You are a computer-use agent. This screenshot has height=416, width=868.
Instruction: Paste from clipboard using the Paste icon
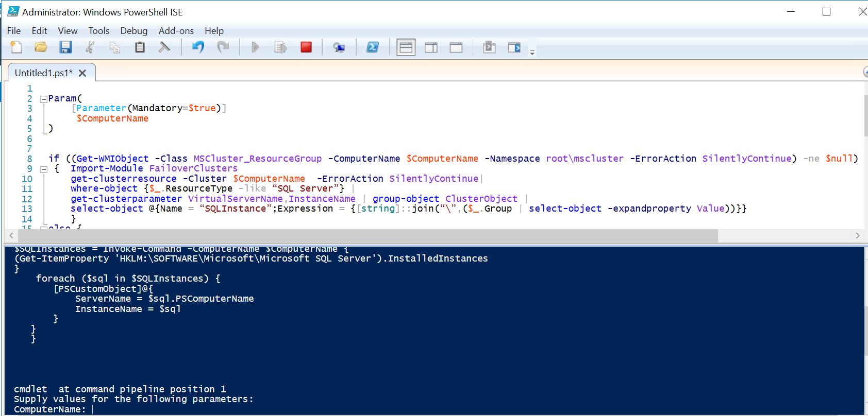tap(140, 47)
